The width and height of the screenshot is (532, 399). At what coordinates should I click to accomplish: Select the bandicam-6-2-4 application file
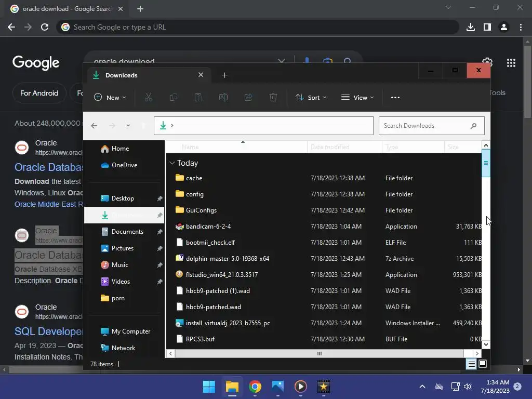click(208, 227)
